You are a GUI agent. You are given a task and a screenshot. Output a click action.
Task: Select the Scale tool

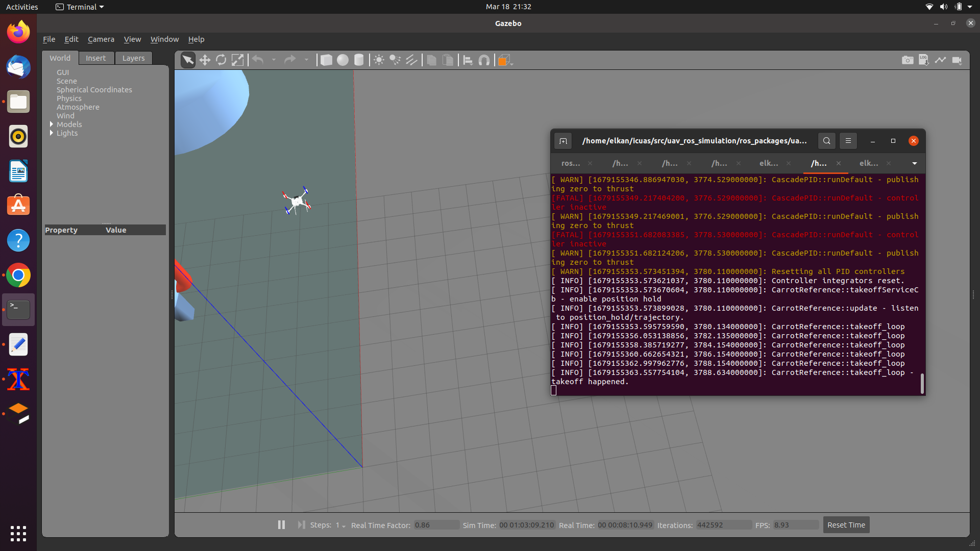tap(237, 60)
